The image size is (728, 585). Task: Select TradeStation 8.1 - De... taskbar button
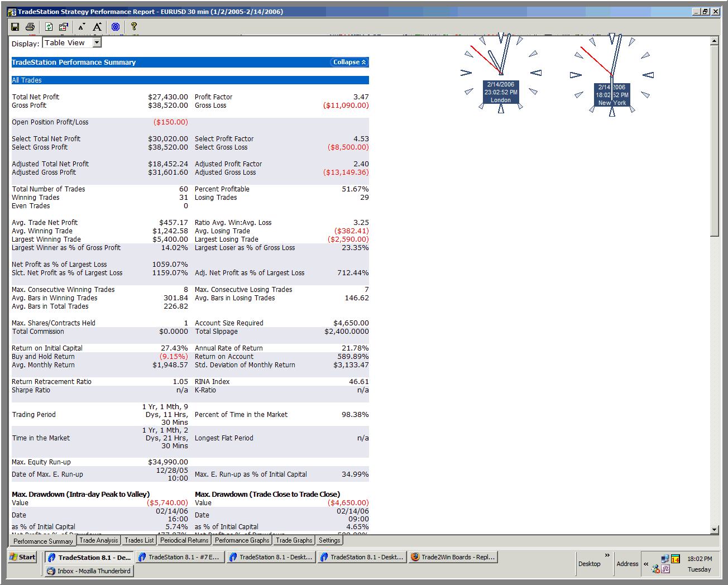point(89,557)
